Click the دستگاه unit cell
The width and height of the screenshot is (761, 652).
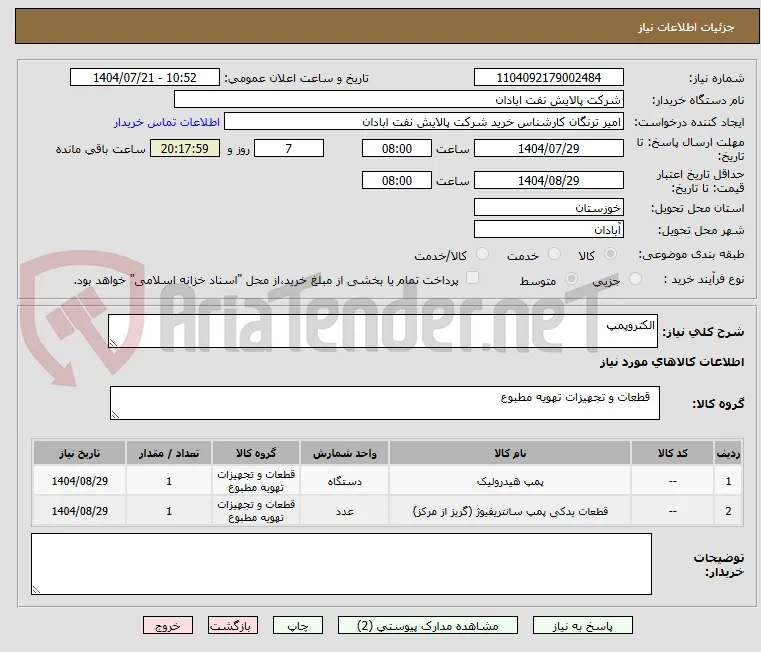[344, 481]
